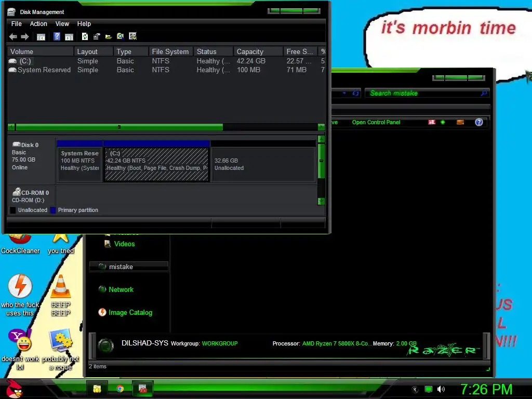Toggle the Show/Hide Console Tree button

click(41, 37)
